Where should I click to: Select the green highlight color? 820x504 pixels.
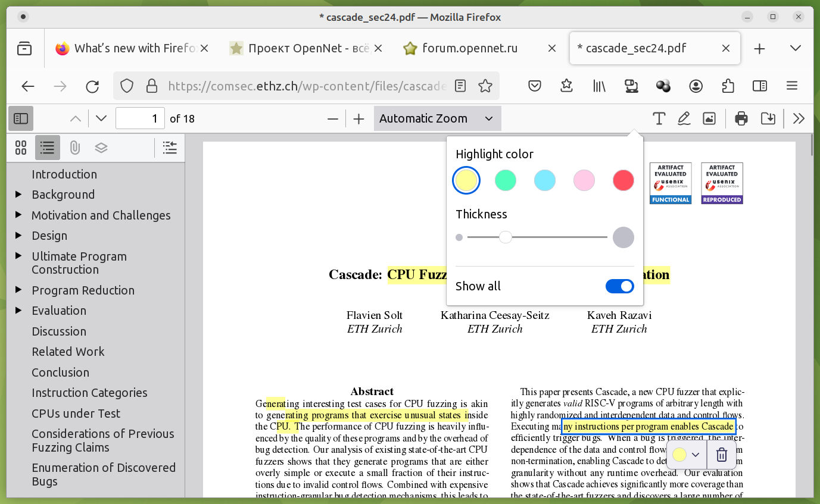point(506,180)
